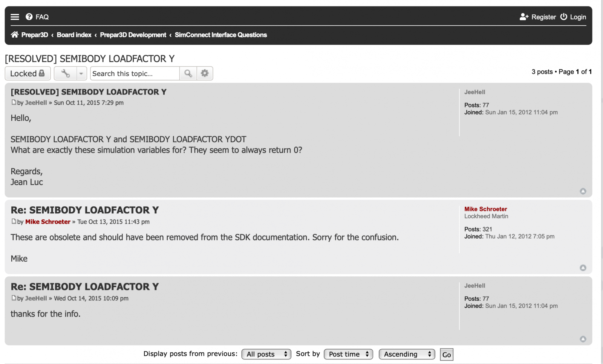Click the Login power icon

pos(564,17)
